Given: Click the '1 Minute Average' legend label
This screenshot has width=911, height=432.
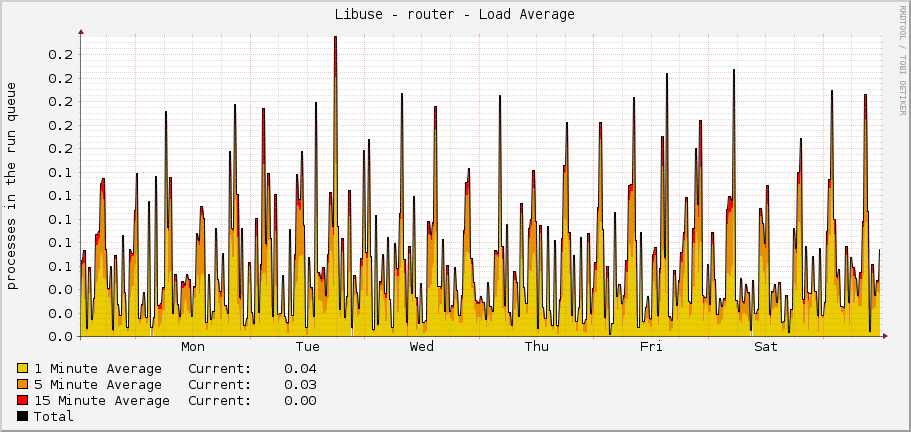Looking at the screenshot, I should tap(98, 369).
